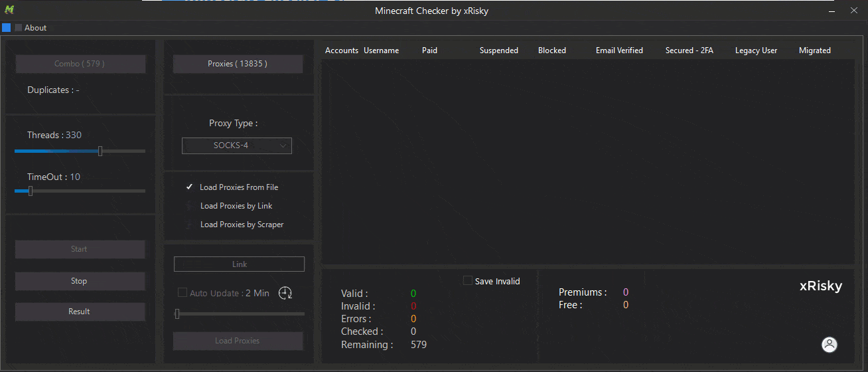Click the Migrated column header
Screen dimensions: 868x372
pyautogui.click(x=815, y=50)
